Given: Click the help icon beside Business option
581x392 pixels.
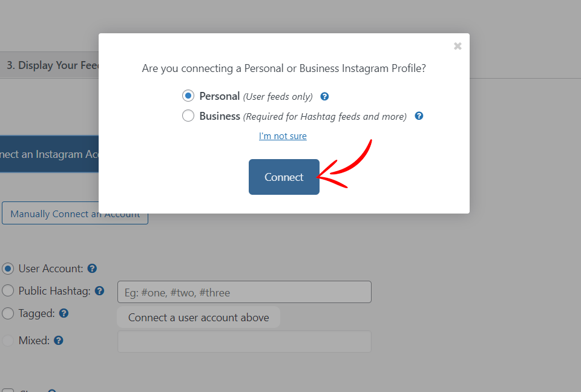Looking at the screenshot, I should tap(419, 116).
